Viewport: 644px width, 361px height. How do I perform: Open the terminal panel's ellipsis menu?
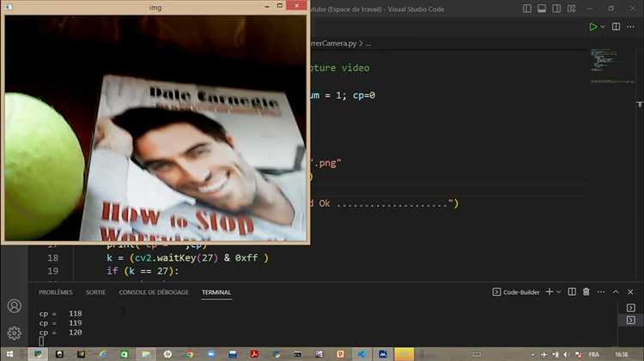(601, 292)
